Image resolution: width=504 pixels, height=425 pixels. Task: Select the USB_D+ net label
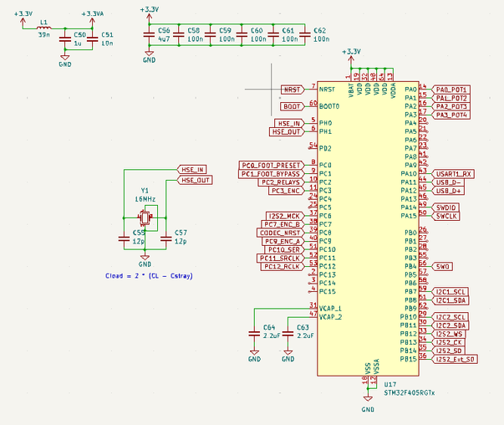click(x=448, y=191)
